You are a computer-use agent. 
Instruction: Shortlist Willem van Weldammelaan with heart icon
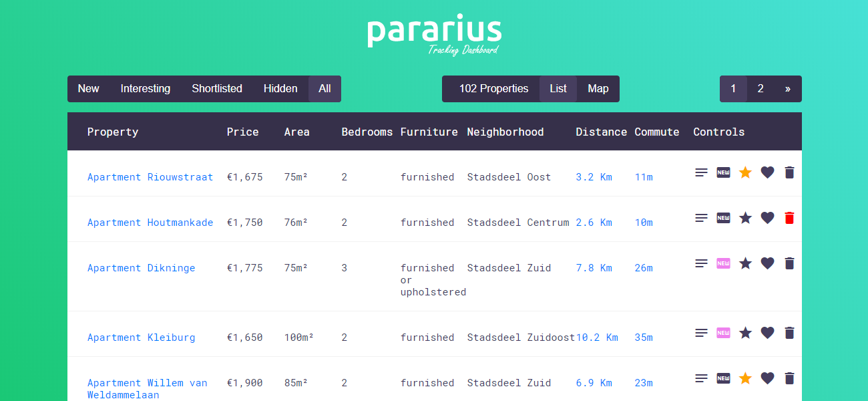click(x=767, y=378)
